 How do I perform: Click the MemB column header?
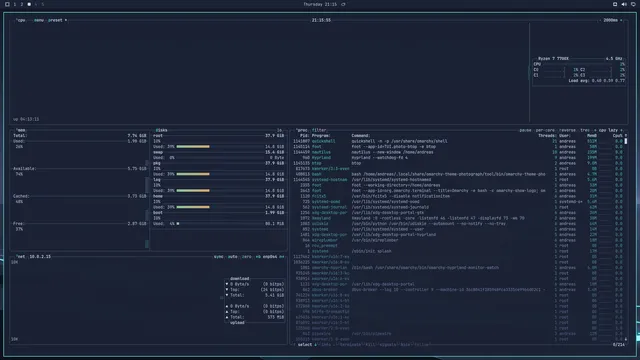click(592, 136)
